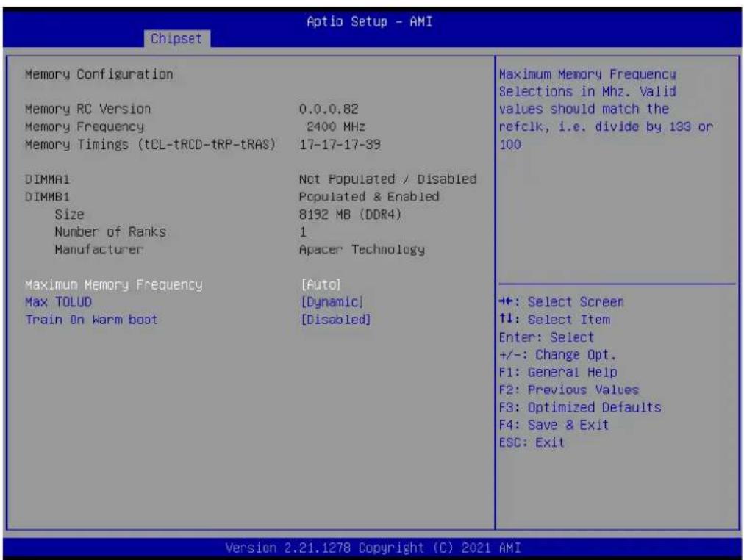Click the Memory Frequency label

pyautogui.click(x=85, y=126)
